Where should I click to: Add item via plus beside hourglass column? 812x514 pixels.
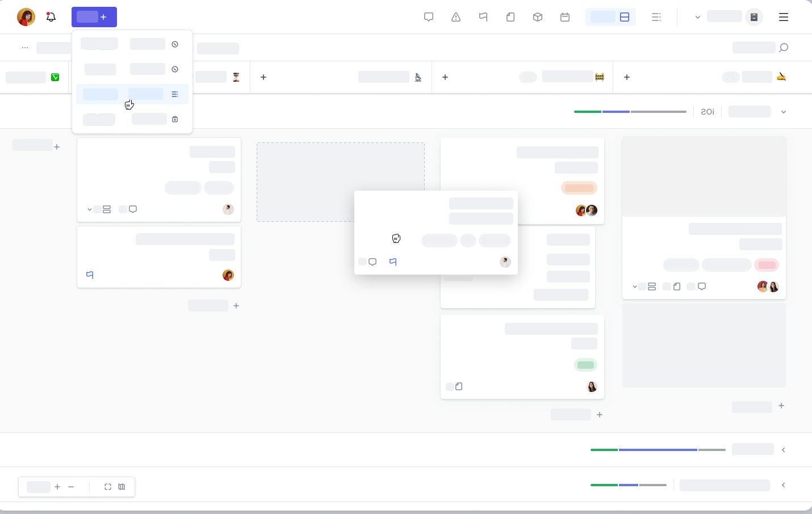263,77
